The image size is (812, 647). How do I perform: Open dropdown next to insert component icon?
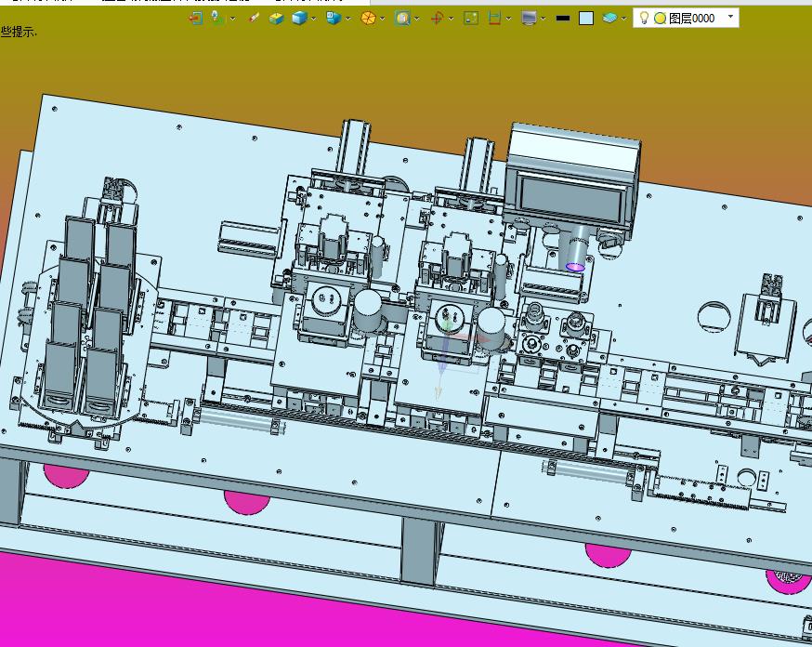pos(232,19)
